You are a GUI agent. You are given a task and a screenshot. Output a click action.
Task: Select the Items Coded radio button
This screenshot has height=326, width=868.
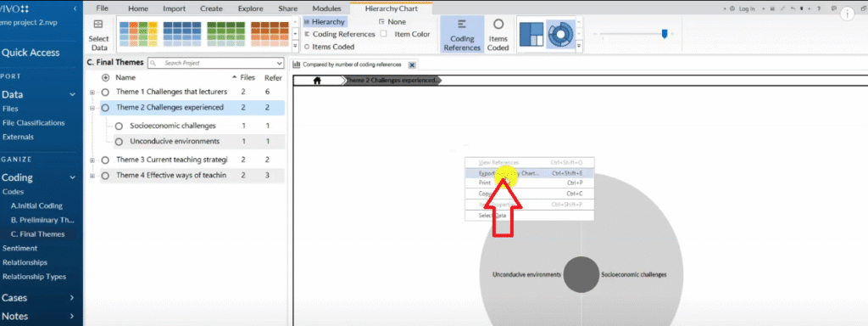coord(307,47)
